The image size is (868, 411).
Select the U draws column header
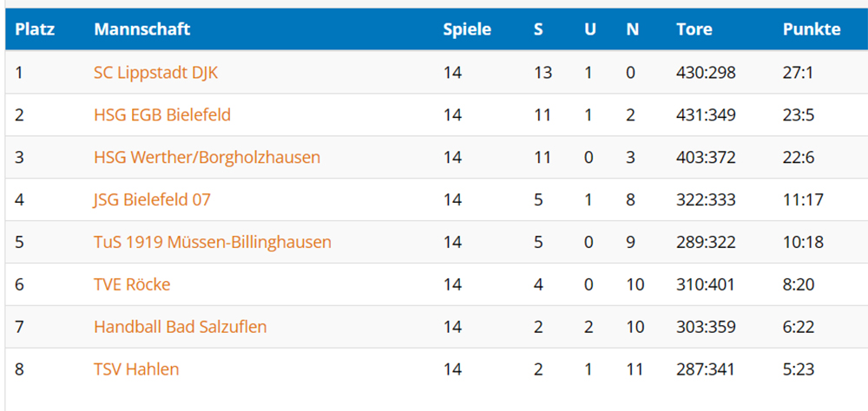tap(590, 29)
